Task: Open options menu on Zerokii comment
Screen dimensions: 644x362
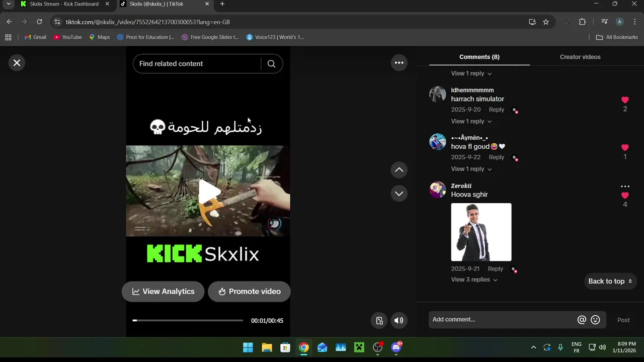Action: (x=625, y=187)
